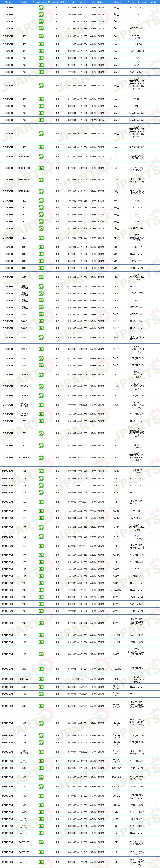Click the '109K, E1A' engine code cell
The height and width of the screenshot is (868, 160).
tap(137, 247)
